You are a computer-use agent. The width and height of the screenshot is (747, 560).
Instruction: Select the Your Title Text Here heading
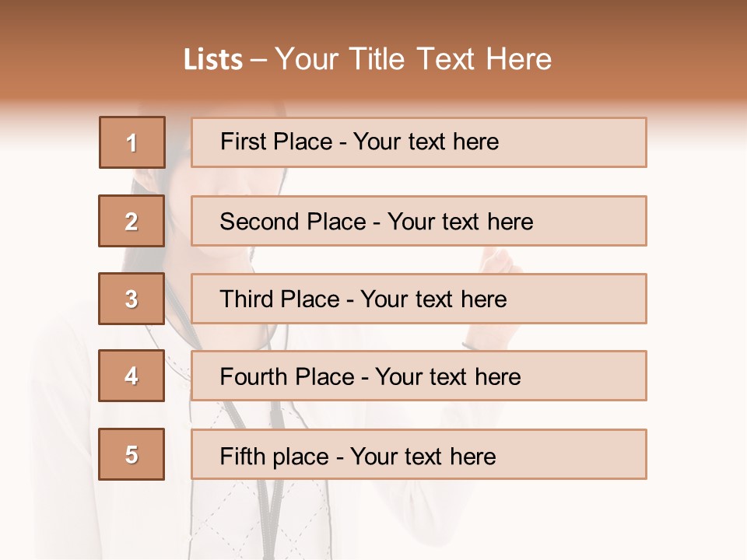pyautogui.click(x=413, y=59)
